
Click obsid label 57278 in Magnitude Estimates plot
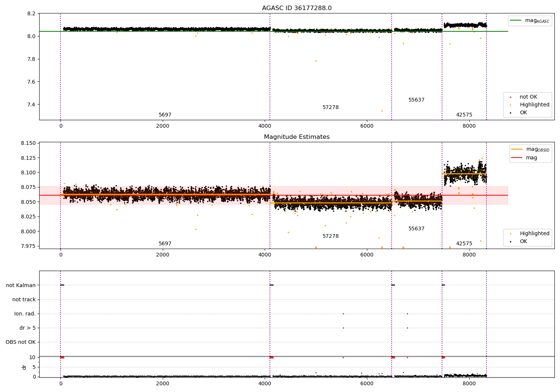click(331, 236)
